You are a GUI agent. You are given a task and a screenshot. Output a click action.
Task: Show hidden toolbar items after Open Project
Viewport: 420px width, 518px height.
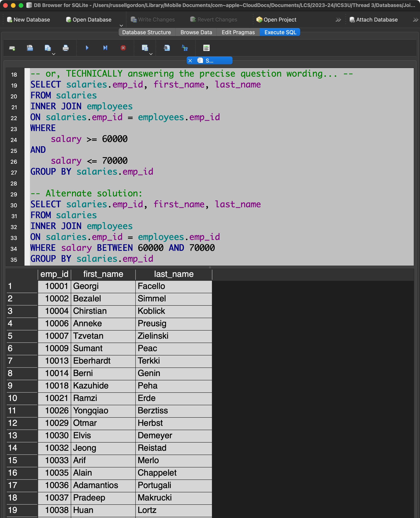pyautogui.click(x=338, y=20)
